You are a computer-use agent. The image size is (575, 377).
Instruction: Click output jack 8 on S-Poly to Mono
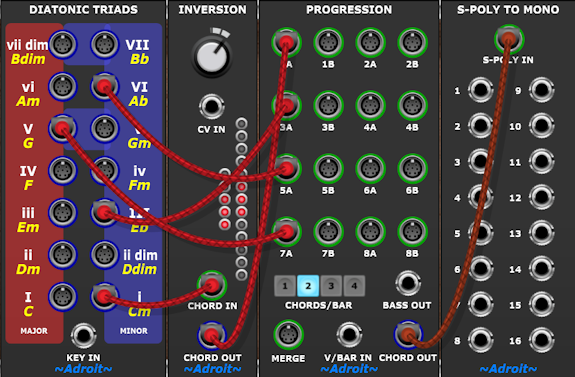(480, 340)
